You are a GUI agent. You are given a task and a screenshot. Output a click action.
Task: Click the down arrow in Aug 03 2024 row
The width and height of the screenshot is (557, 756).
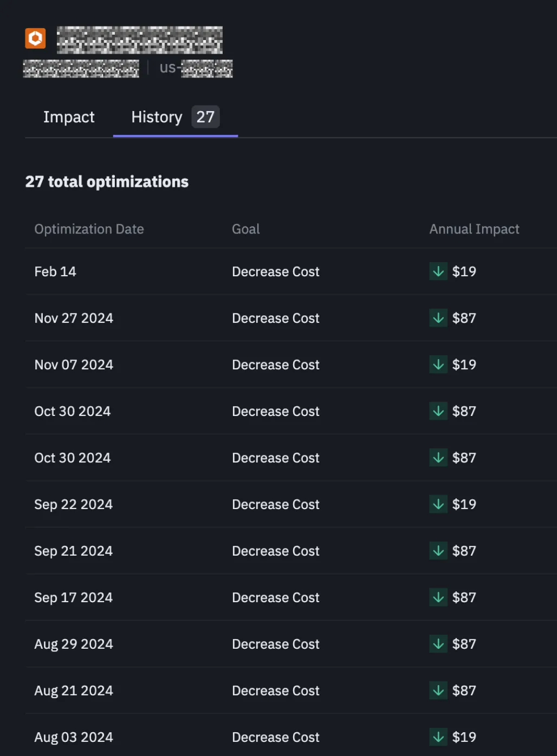coord(438,737)
